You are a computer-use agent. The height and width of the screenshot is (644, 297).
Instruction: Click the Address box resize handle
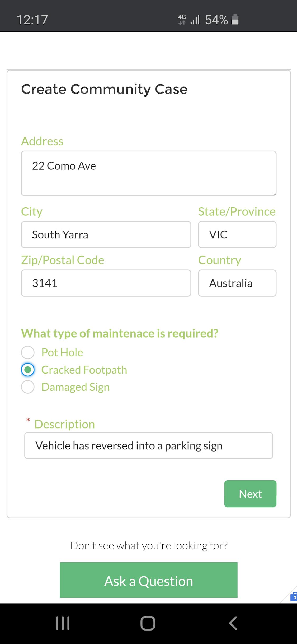[x=274, y=194]
